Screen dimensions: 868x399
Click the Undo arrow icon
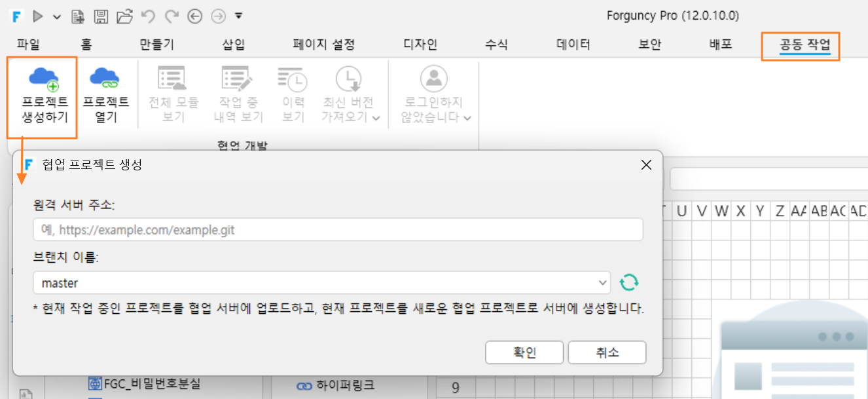click(149, 16)
